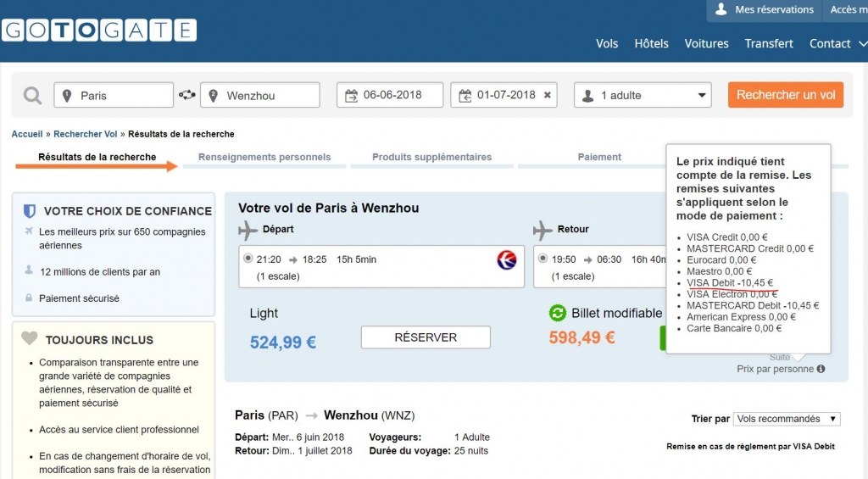The height and width of the screenshot is (479, 868).
Task: Click the 524,99 € Light price
Action: (283, 343)
